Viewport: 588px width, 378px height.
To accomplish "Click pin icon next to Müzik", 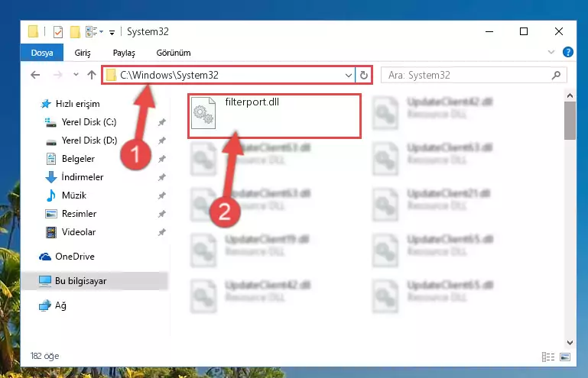I will tap(161, 195).
